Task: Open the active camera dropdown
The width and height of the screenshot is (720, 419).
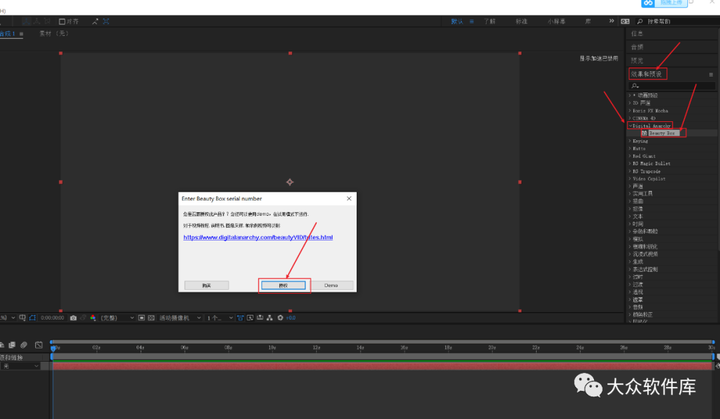Action: point(180,318)
